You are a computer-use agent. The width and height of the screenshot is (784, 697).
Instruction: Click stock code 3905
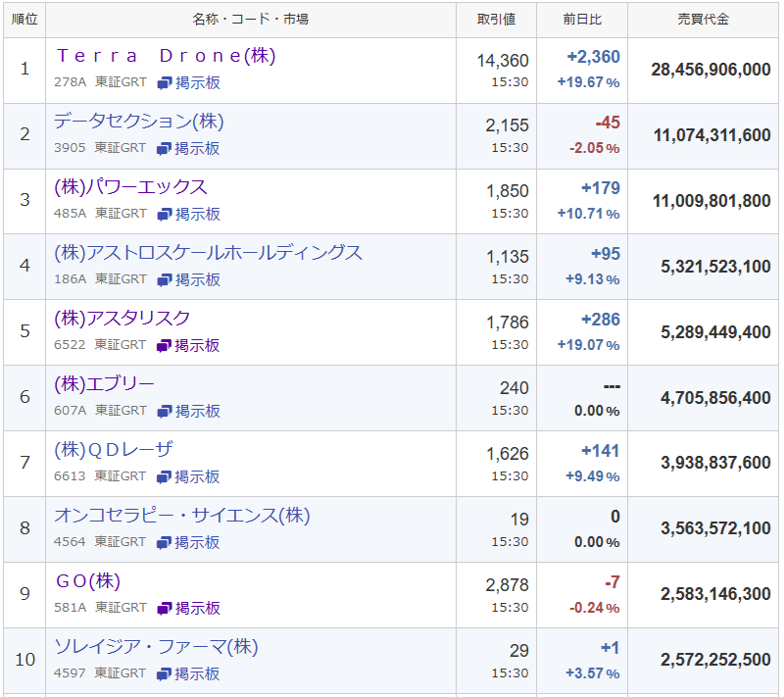click(70, 147)
